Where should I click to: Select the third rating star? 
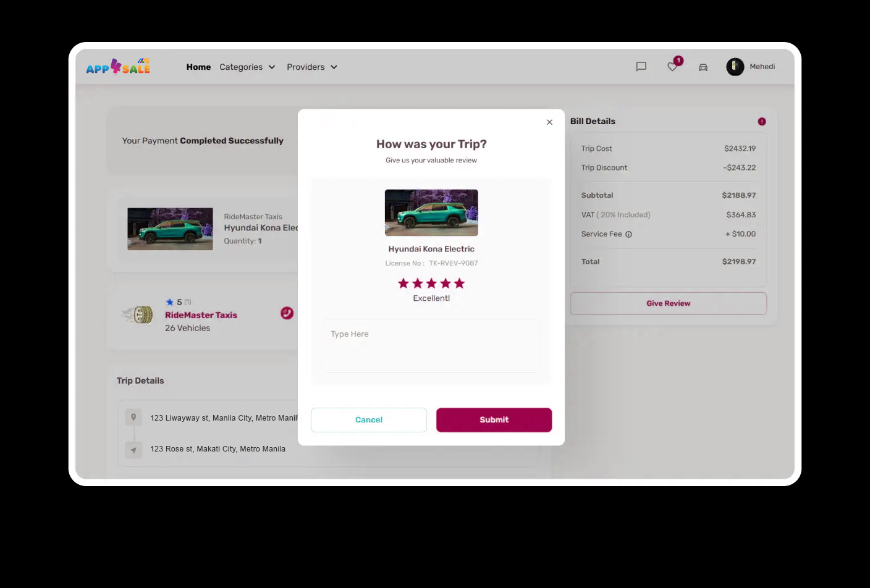[x=431, y=283]
